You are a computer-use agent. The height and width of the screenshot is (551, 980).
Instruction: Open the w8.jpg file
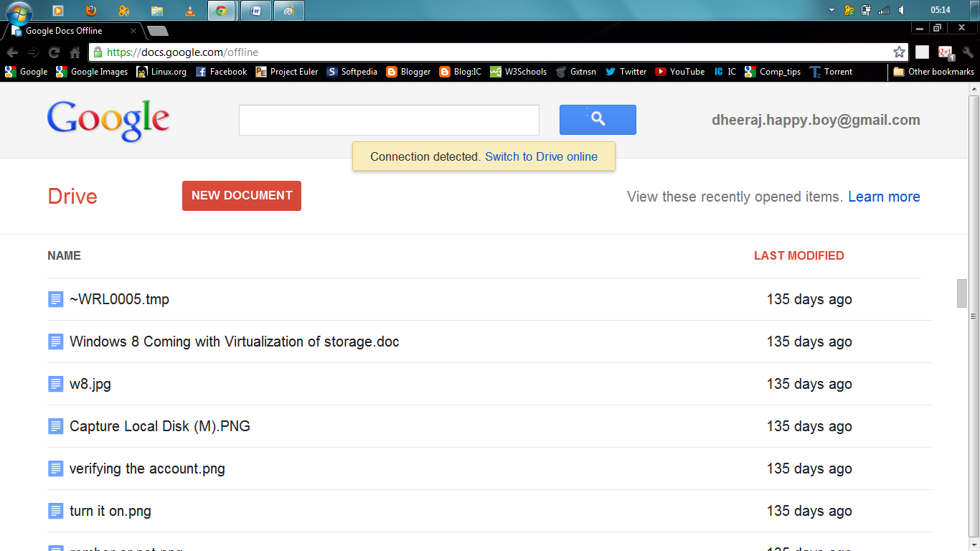[x=90, y=384]
